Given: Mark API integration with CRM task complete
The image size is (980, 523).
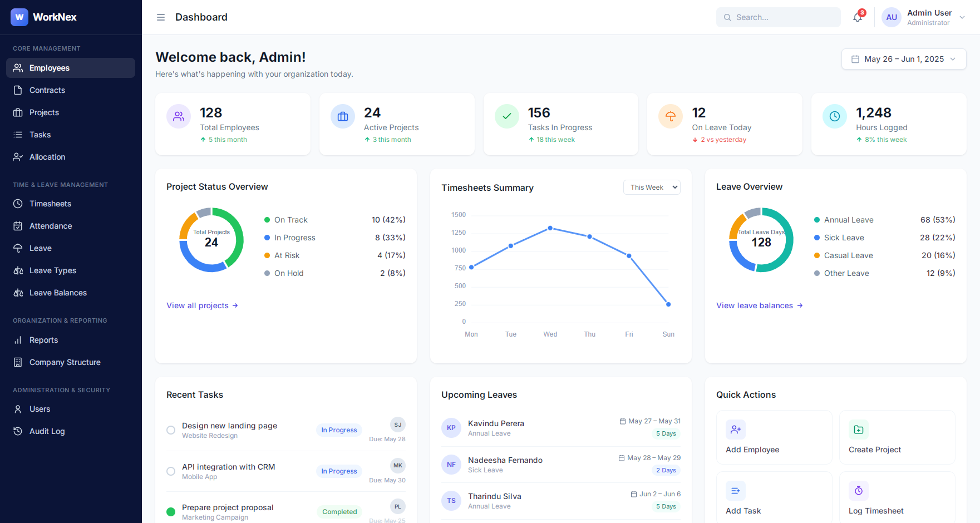Looking at the screenshot, I should [x=171, y=471].
